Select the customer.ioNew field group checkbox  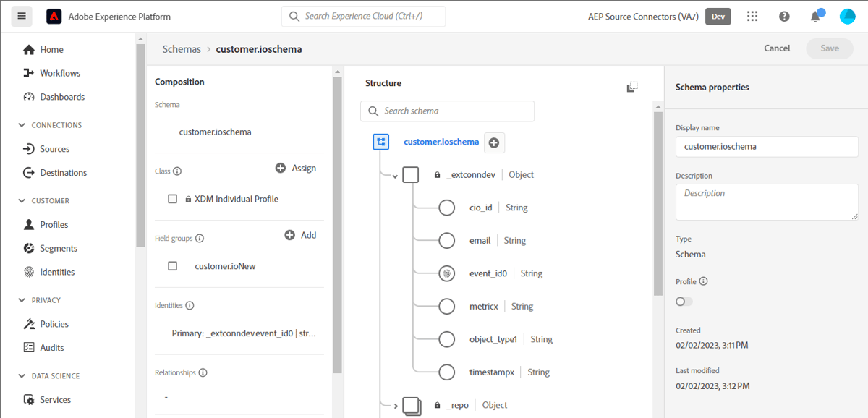[171, 265]
